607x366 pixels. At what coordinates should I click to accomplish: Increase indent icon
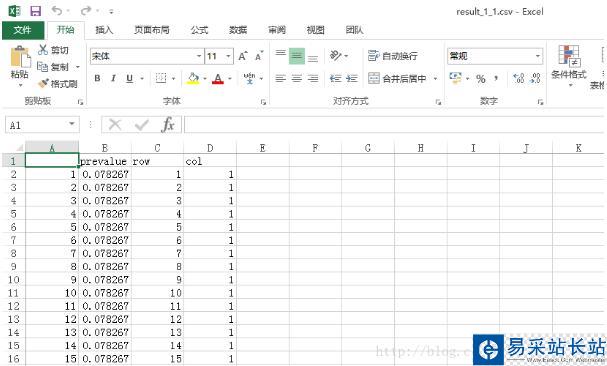point(352,79)
